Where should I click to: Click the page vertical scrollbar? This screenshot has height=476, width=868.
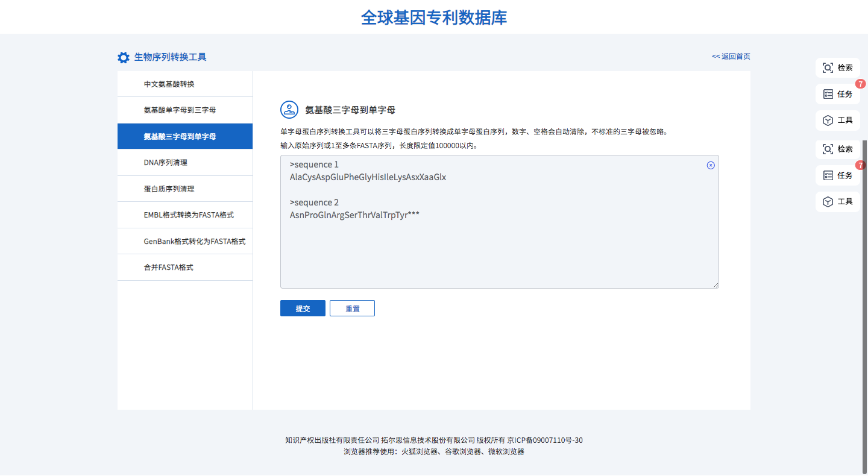866,307
